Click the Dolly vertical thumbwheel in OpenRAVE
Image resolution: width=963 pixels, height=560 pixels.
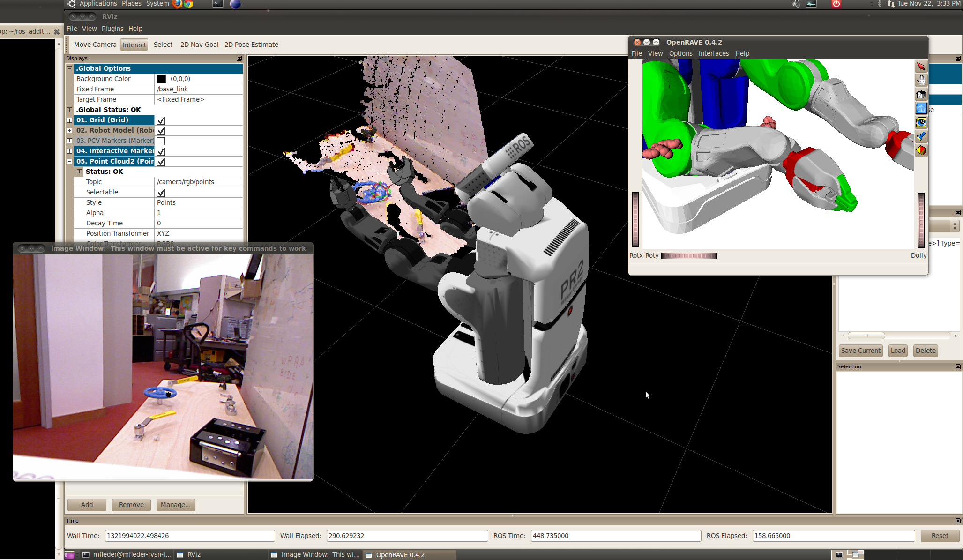[x=921, y=219]
